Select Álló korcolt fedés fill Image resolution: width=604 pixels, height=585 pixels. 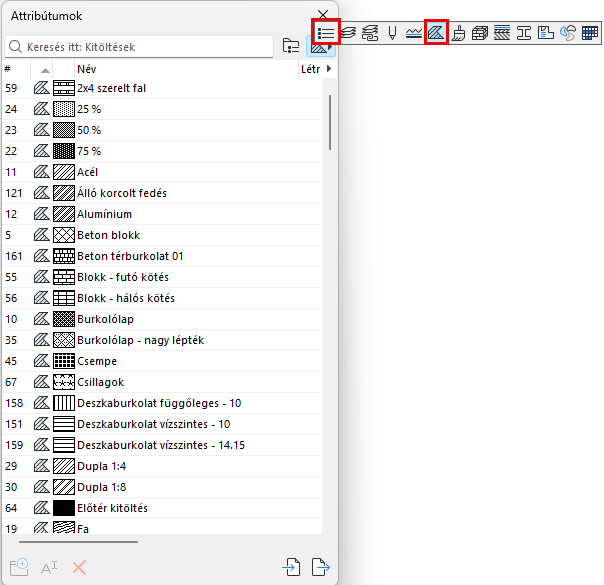coord(162,193)
